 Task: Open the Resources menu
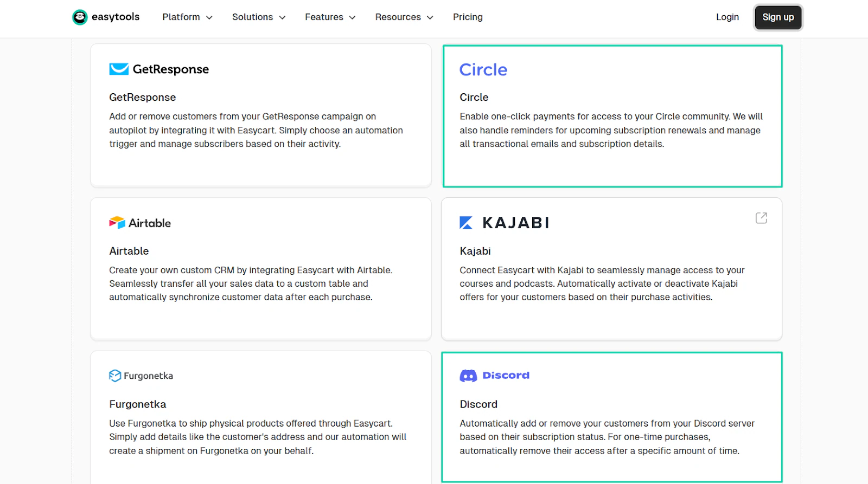(404, 17)
